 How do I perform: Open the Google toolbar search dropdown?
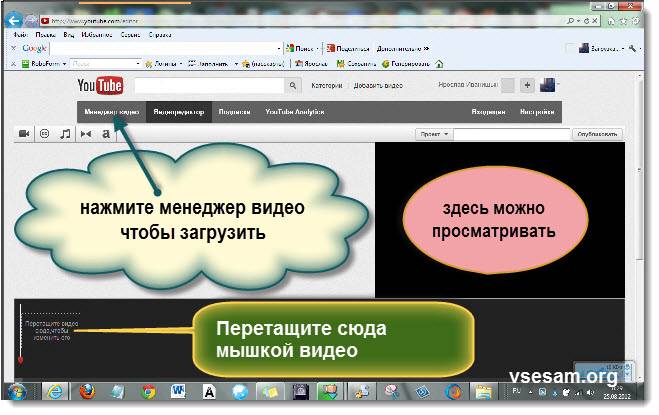point(278,48)
